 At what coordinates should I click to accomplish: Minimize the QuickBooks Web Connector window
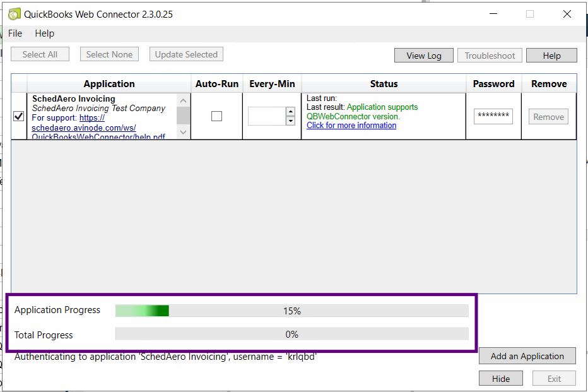pyautogui.click(x=493, y=14)
